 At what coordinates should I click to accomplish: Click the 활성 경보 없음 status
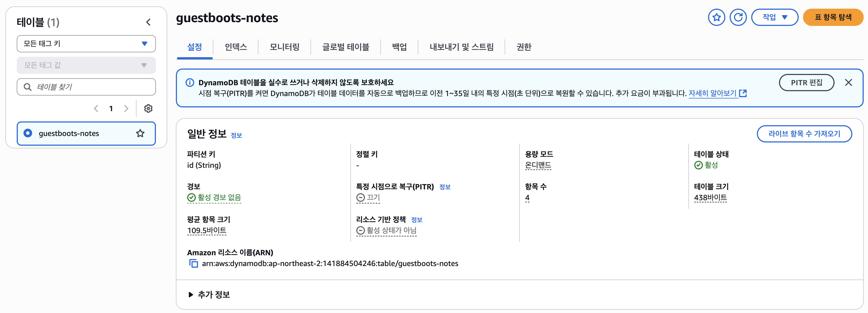click(x=214, y=198)
